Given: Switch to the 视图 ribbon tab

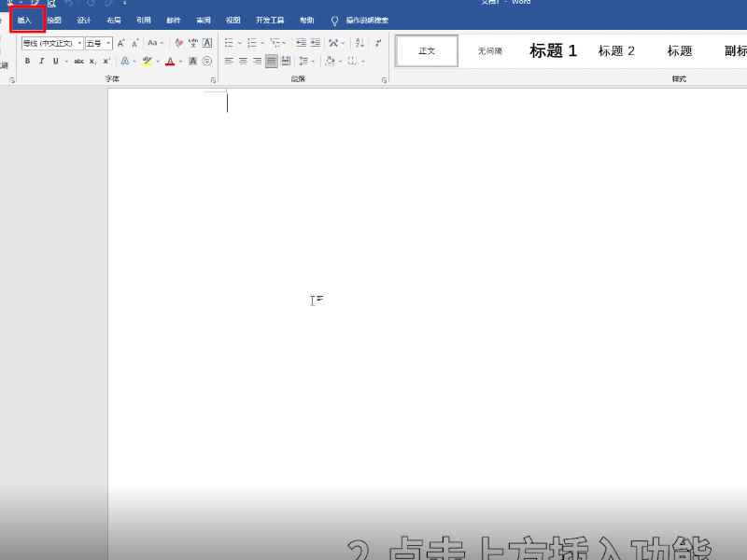Looking at the screenshot, I should click(233, 20).
